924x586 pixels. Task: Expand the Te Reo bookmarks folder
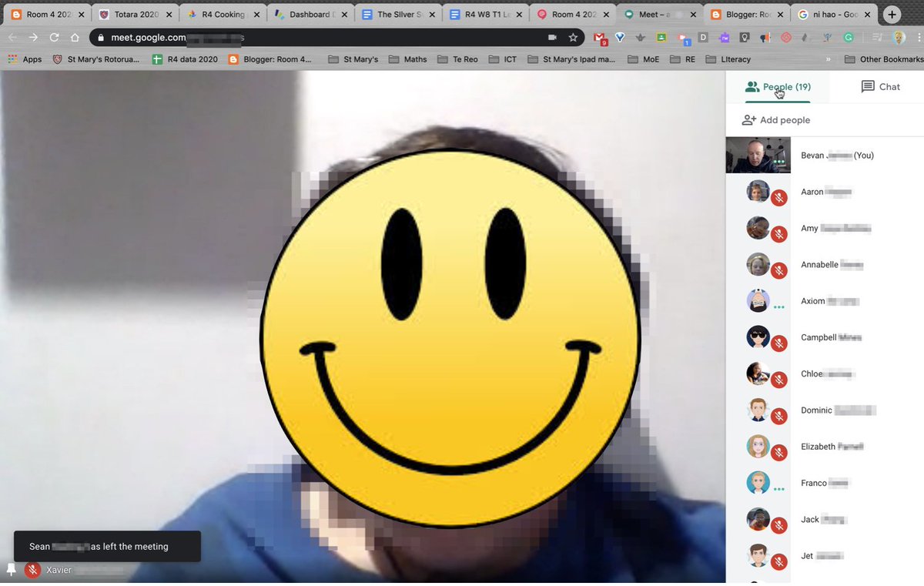[457, 59]
